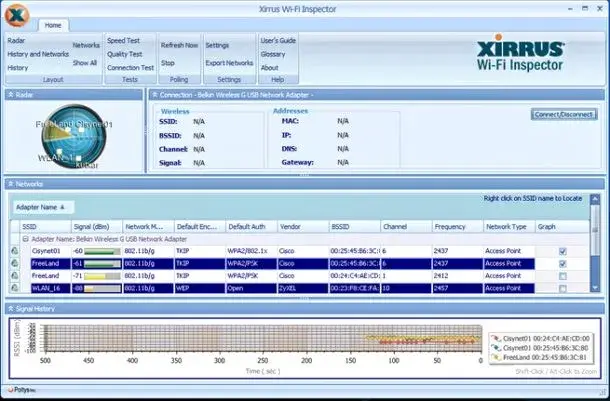Click the network icon beside FreeLand -71
Screen dimensions: 610x401
tap(15, 276)
